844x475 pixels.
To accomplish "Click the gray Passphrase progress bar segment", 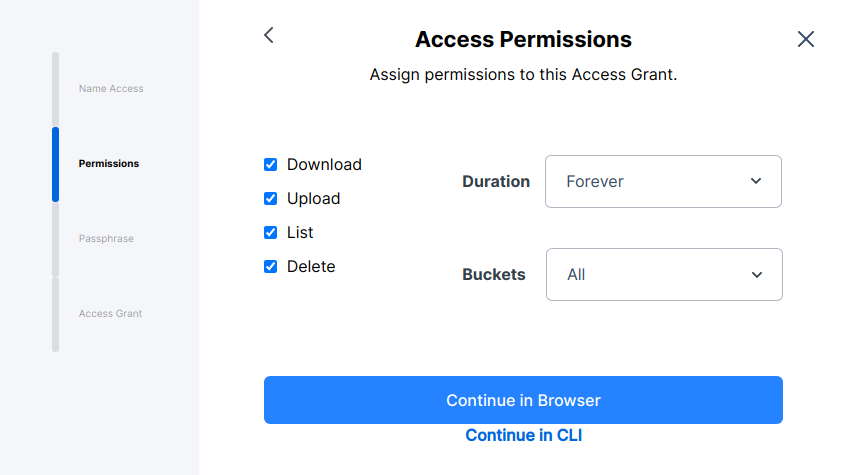I will (x=55, y=239).
